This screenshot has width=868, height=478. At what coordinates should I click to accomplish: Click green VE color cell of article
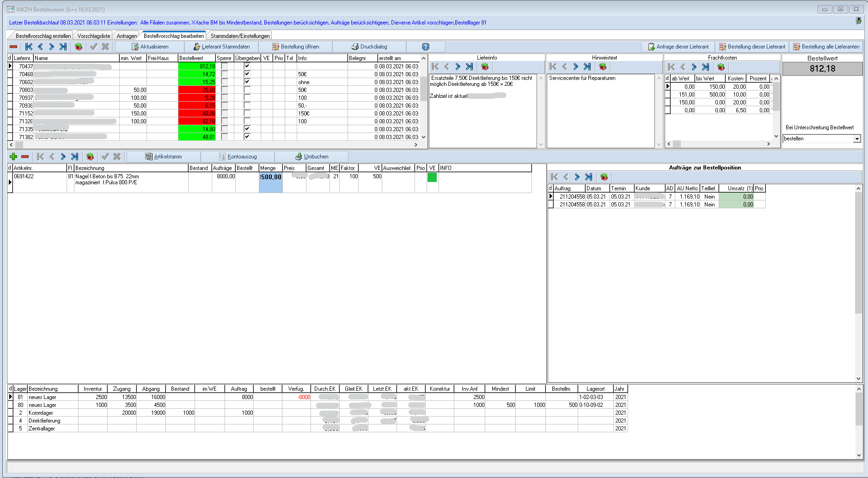click(432, 177)
